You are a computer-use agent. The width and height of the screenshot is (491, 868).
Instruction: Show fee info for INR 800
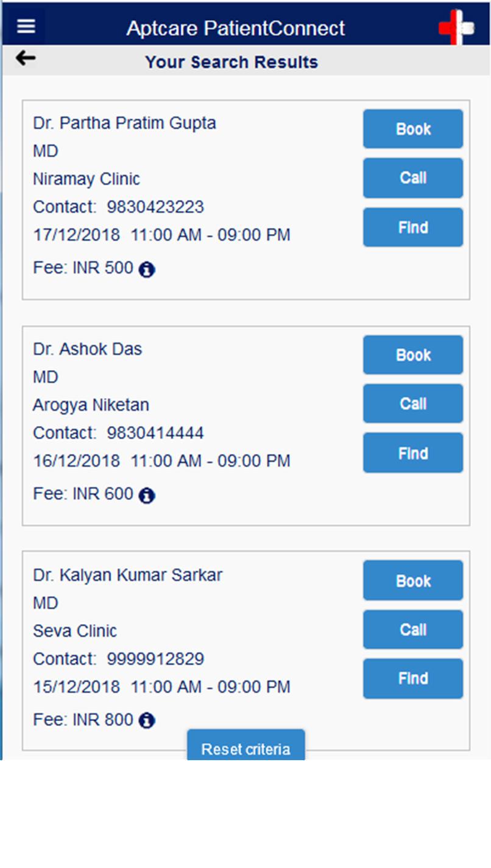tap(147, 721)
